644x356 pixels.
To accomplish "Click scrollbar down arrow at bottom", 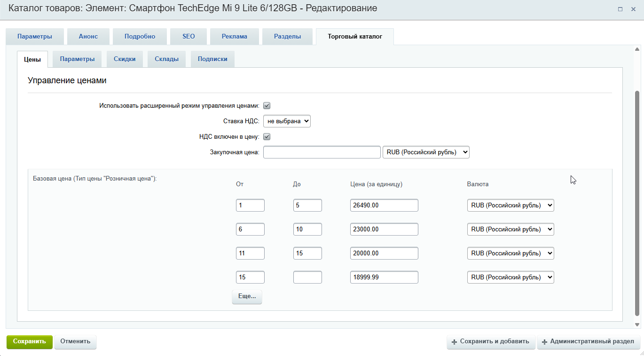I will [x=637, y=324].
